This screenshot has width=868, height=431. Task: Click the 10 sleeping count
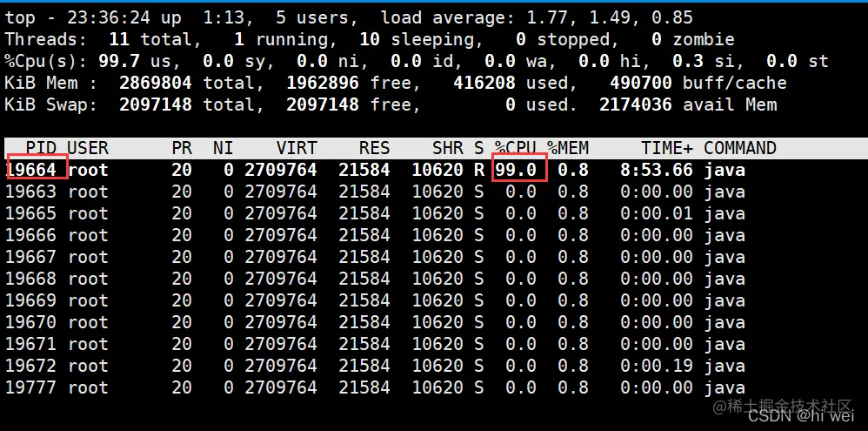[x=370, y=39]
